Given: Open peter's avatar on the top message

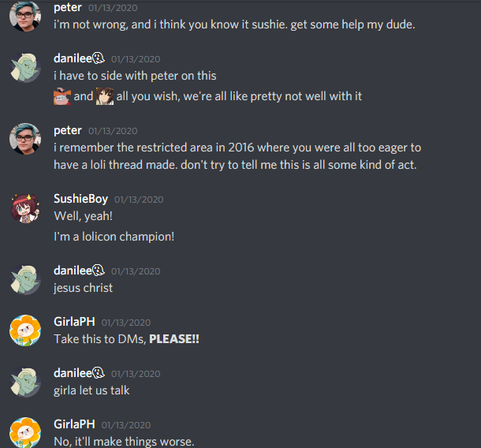Looking at the screenshot, I should coord(25,16).
